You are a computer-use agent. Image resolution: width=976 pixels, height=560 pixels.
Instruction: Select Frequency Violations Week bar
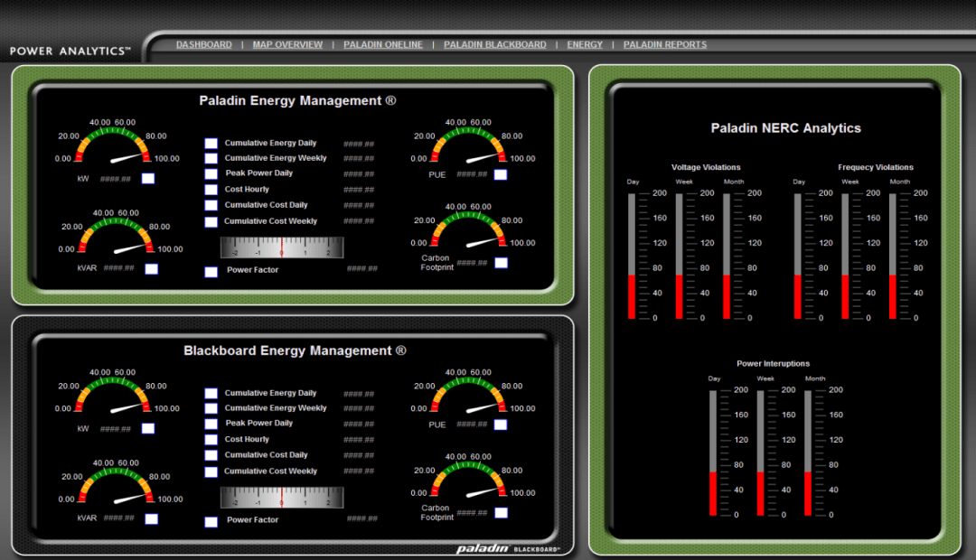point(845,256)
